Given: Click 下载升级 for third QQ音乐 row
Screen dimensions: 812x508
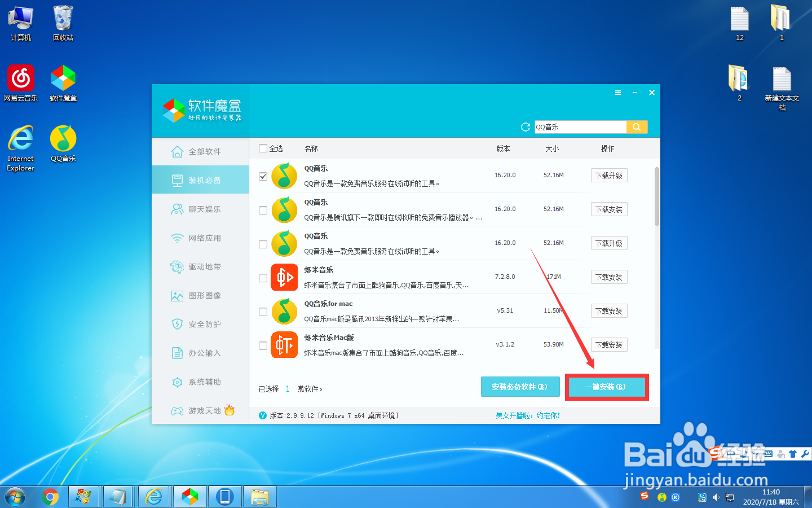Looking at the screenshot, I should (x=609, y=243).
